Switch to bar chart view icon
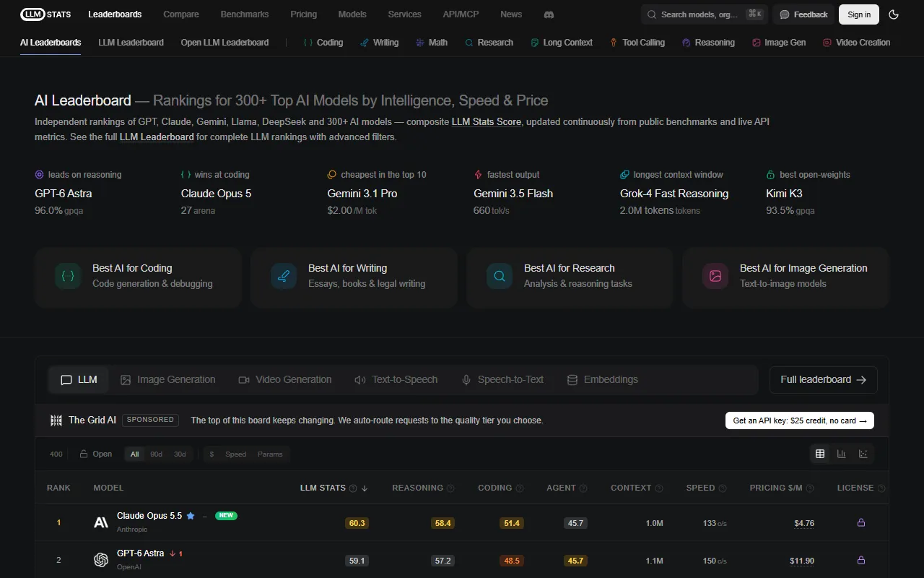This screenshot has height=578, width=924. point(842,454)
